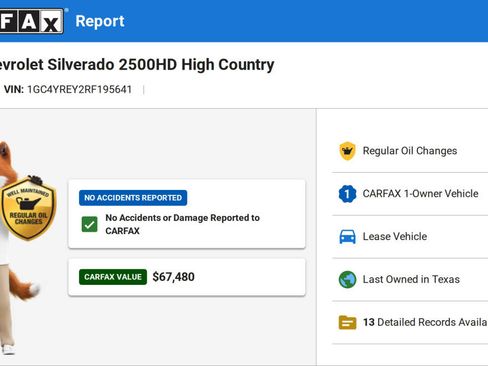Click the Silverado 2500HD High Country title

pyautogui.click(x=137, y=65)
